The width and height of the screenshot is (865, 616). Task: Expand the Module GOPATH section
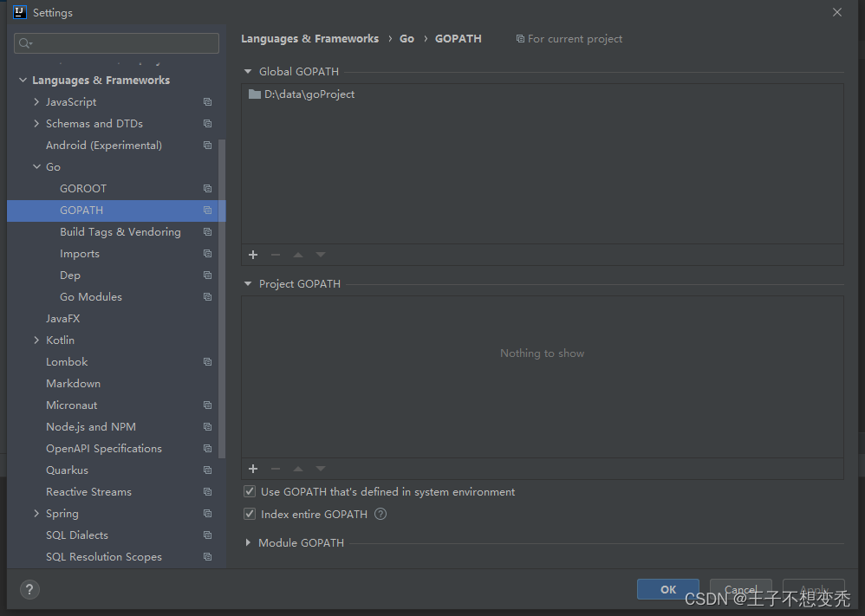[248, 542]
